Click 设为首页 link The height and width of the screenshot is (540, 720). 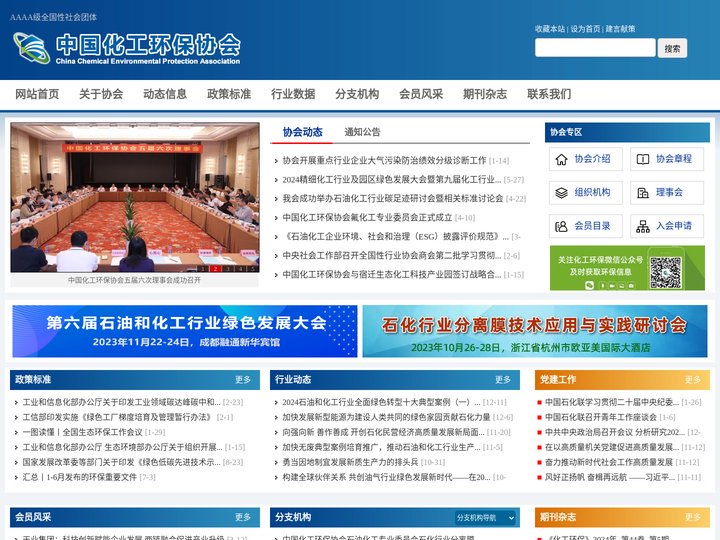[585, 29]
